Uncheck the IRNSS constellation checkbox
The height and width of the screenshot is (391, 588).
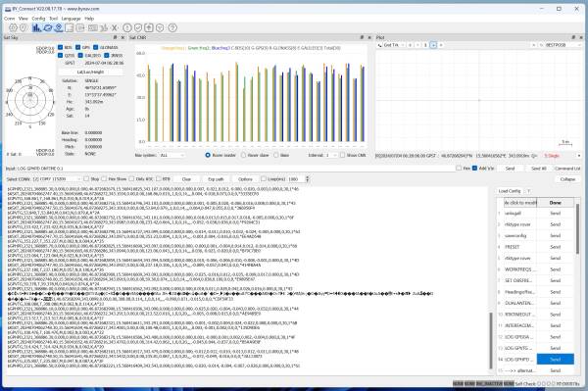(107, 55)
